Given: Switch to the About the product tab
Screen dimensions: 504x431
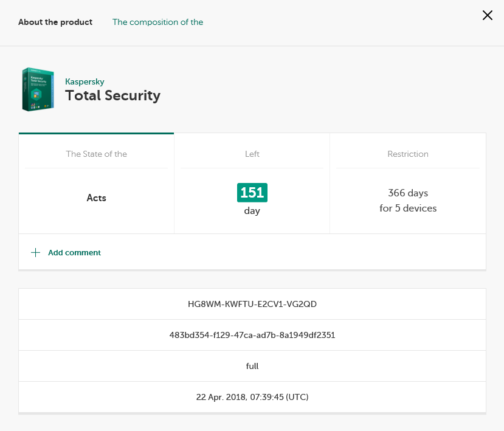Looking at the screenshot, I should click(x=55, y=22).
